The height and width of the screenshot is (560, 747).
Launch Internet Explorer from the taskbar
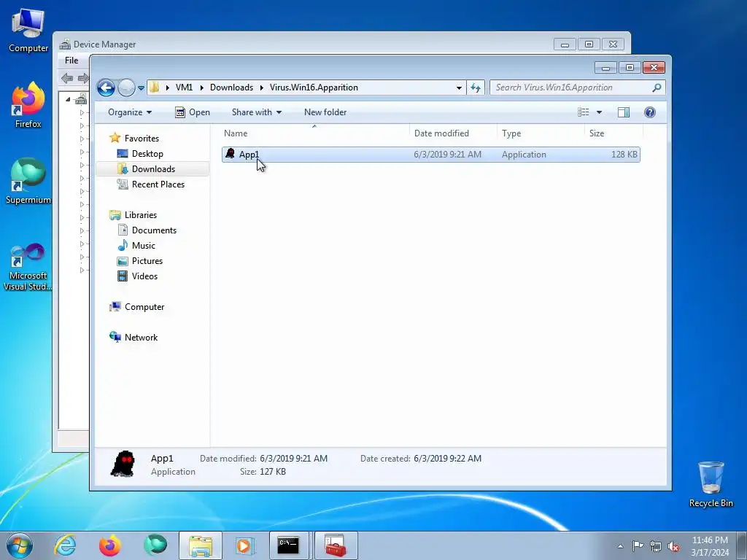(x=65, y=545)
